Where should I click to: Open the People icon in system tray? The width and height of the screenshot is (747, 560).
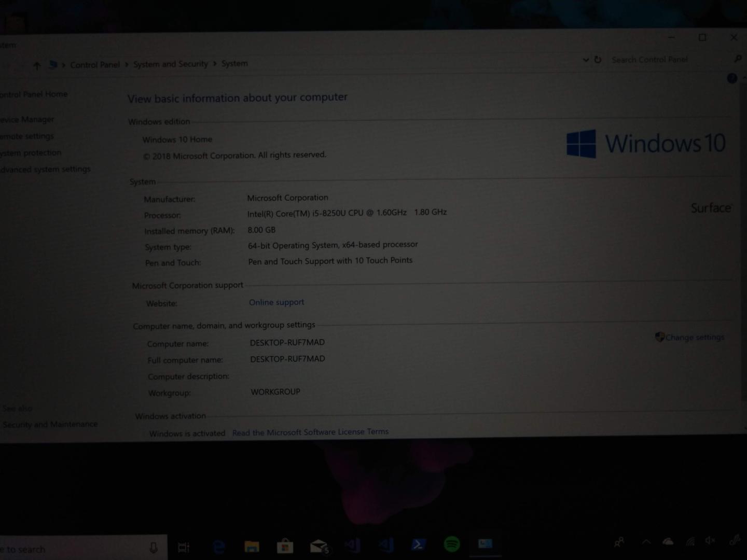tap(619, 542)
